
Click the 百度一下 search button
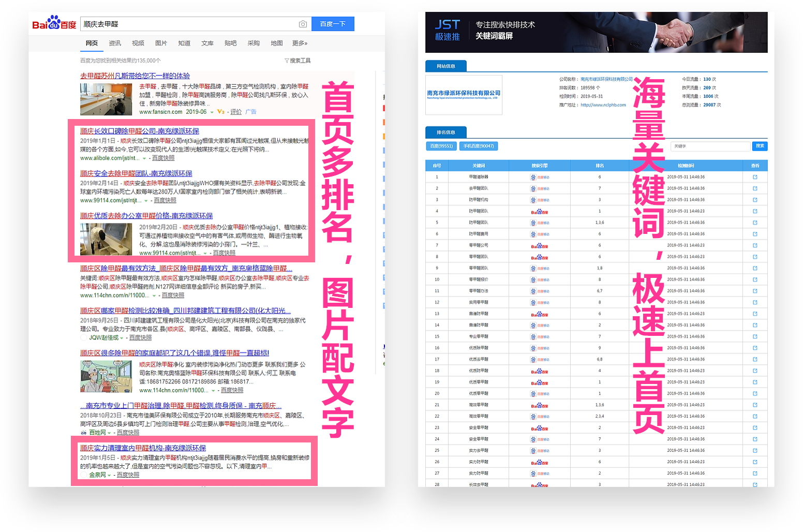click(333, 24)
